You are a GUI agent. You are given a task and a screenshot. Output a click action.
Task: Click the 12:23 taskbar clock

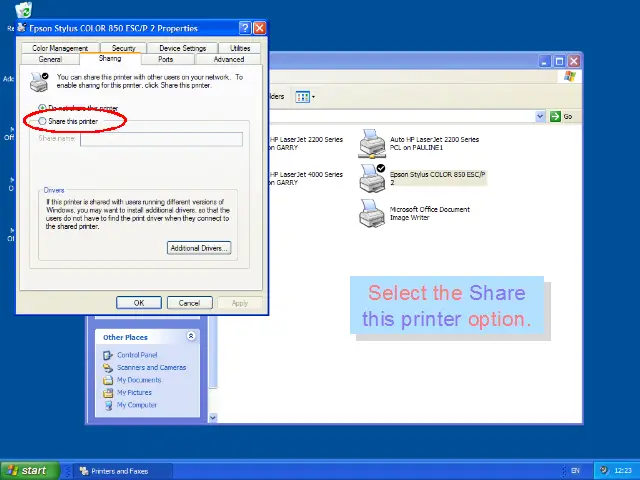[623, 471]
